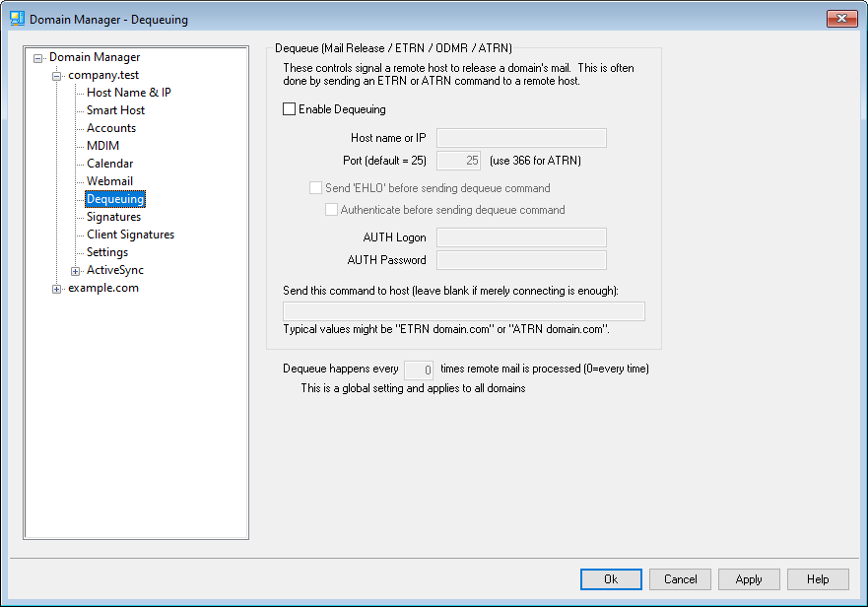Select Smart Host in the tree
Screen dimensions: 868x607
coord(115,110)
